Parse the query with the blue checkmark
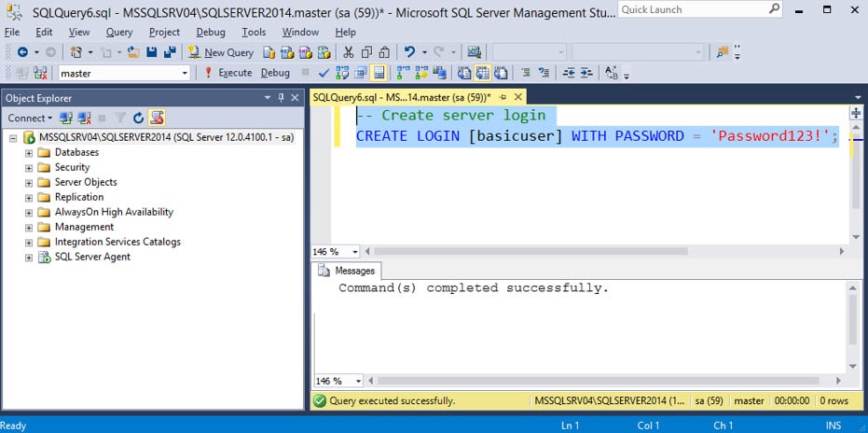 pos(324,73)
